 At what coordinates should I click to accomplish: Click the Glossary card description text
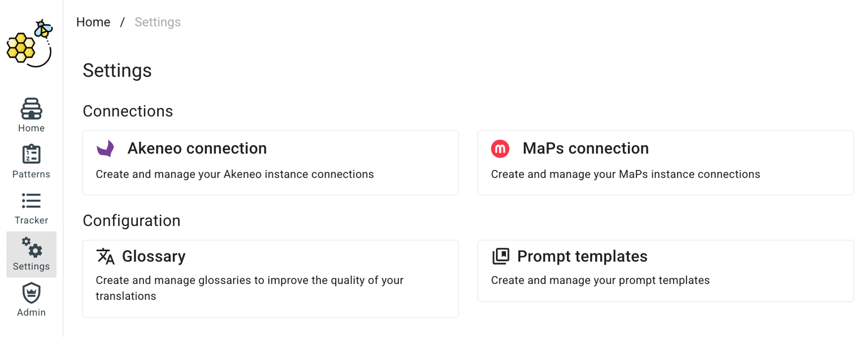click(250, 288)
